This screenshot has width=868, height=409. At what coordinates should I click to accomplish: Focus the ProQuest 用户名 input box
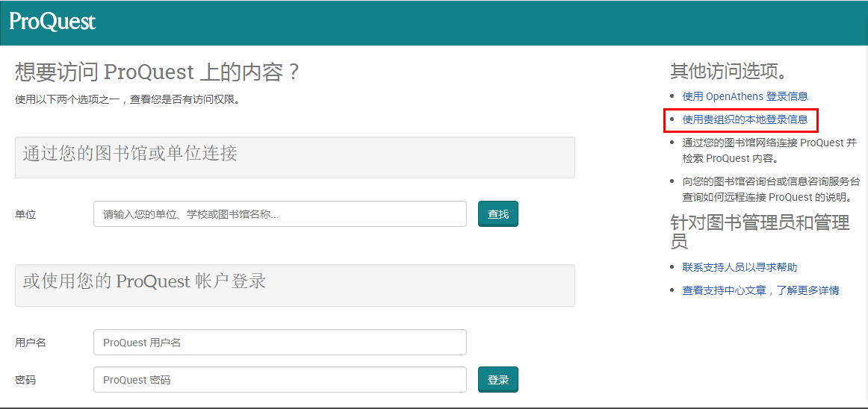[x=279, y=343]
